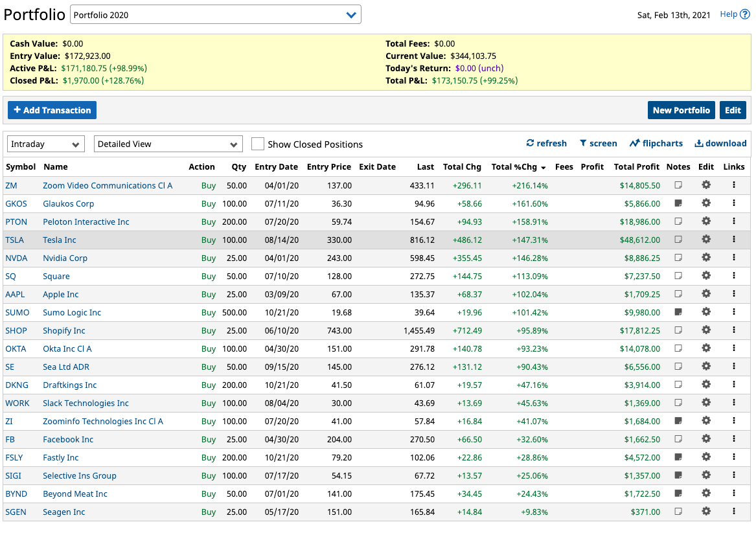Screen dimensions: 756x533
Task: Open links menu for GKOS row
Action: [x=734, y=203]
